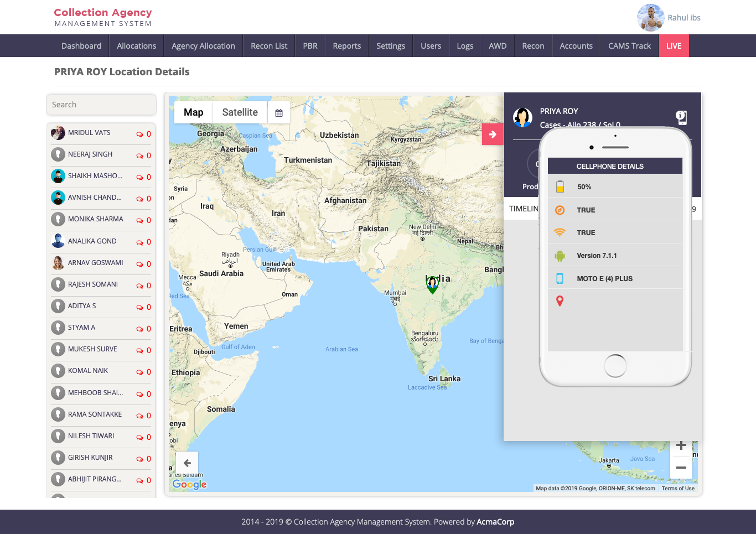
Task: Open the Reports menu
Action: pos(346,46)
